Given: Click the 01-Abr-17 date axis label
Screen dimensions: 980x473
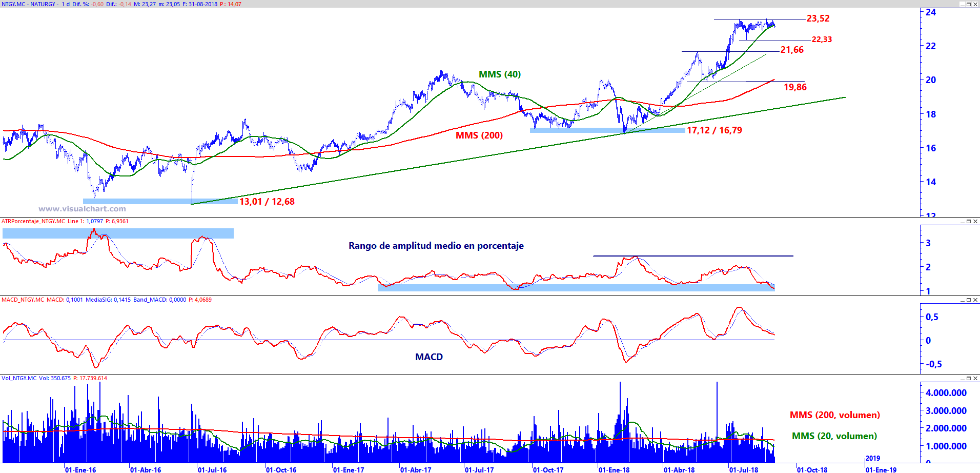Looking at the screenshot, I should pos(416,469).
